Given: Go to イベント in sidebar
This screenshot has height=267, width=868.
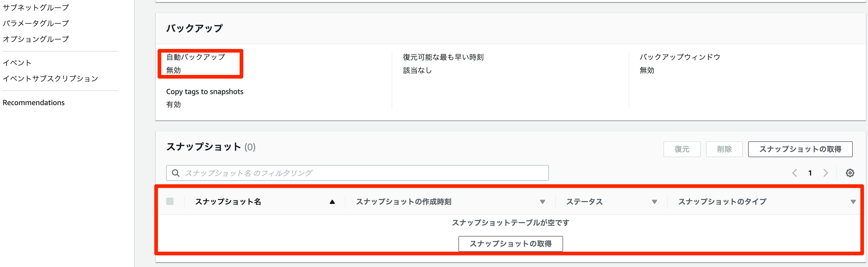Looking at the screenshot, I should point(17,63).
